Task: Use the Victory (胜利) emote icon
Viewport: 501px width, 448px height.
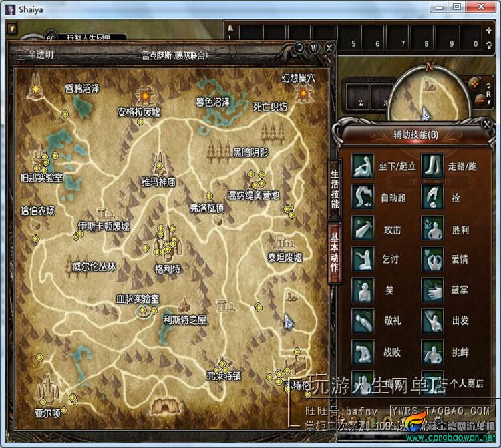Action: tap(432, 228)
